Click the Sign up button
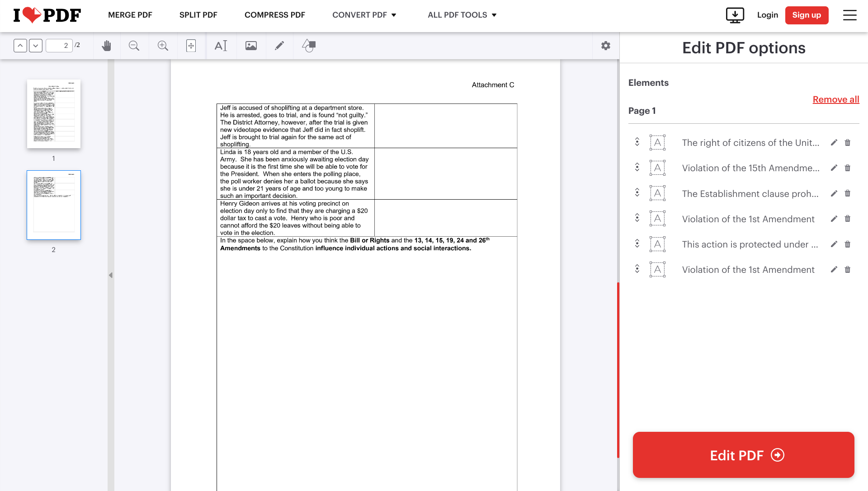Screen dimensions: 868x491 (807, 15)
